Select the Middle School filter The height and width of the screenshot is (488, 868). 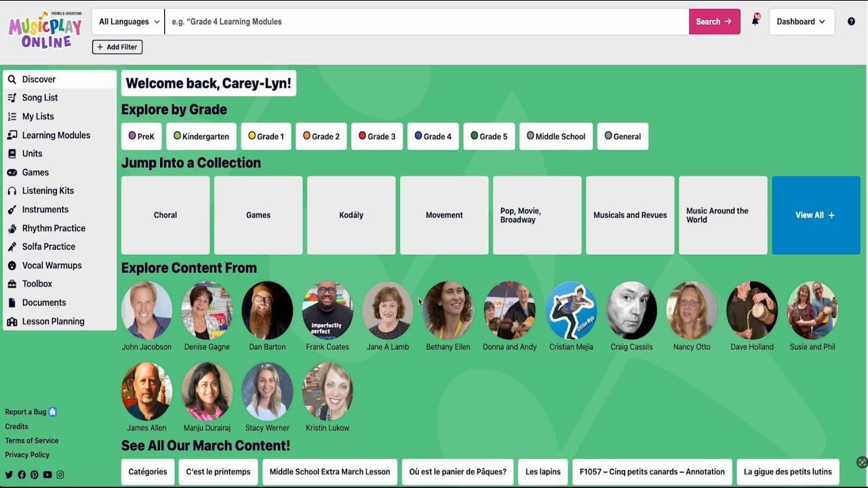(x=556, y=136)
